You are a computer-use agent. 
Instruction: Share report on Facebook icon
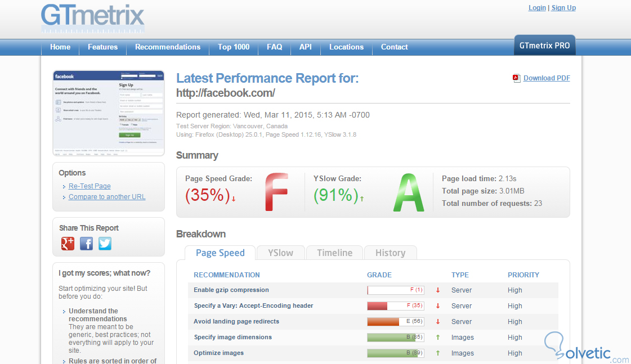pos(86,244)
